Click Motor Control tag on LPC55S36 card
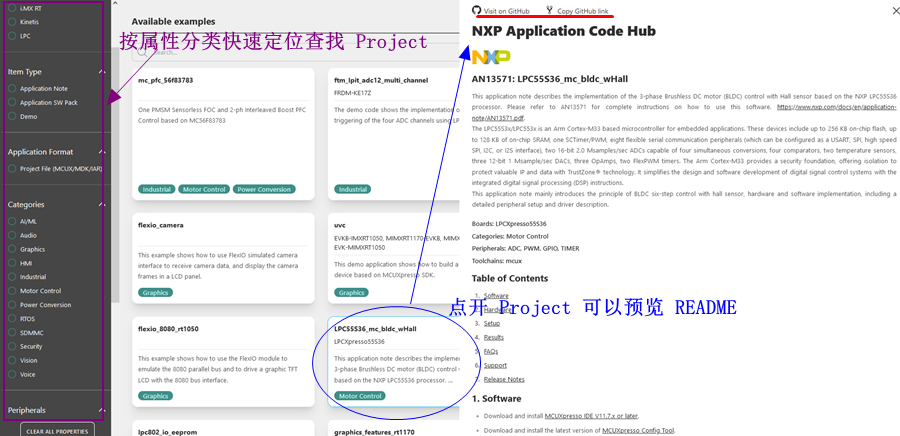This screenshot has width=900, height=436. tap(360, 396)
